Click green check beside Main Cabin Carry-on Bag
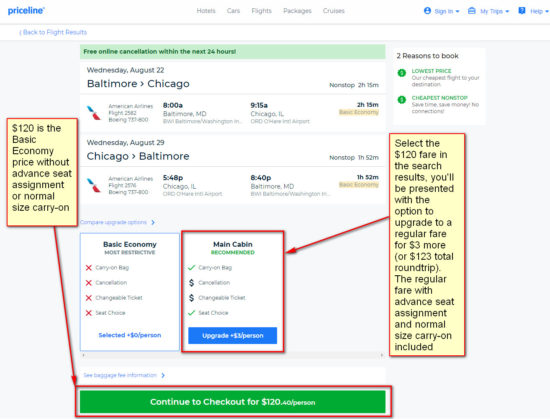 pyautogui.click(x=192, y=268)
